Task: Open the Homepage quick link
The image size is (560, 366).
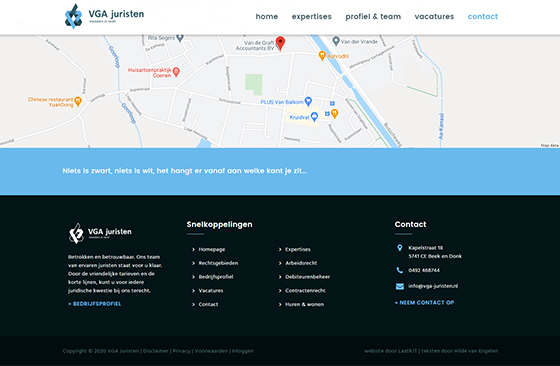Action: 212,249
